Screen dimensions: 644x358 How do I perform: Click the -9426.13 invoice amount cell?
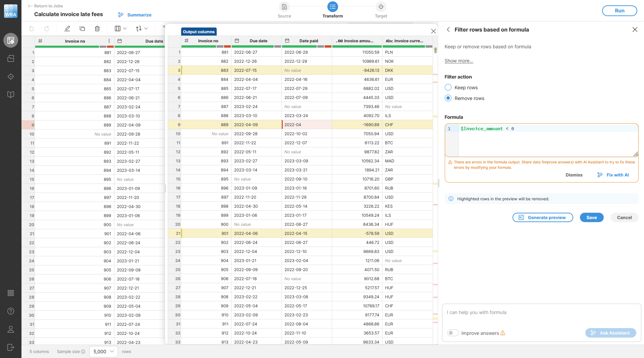[x=357, y=70]
